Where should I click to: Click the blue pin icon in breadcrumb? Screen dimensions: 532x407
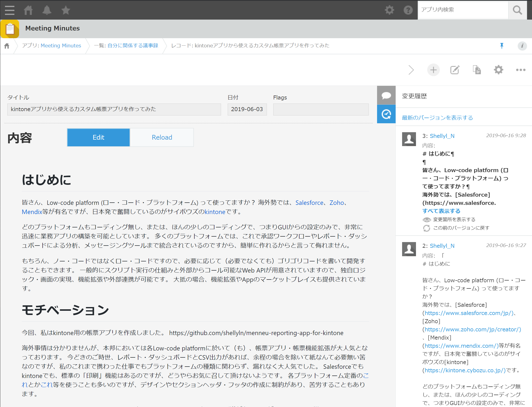(502, 46)
